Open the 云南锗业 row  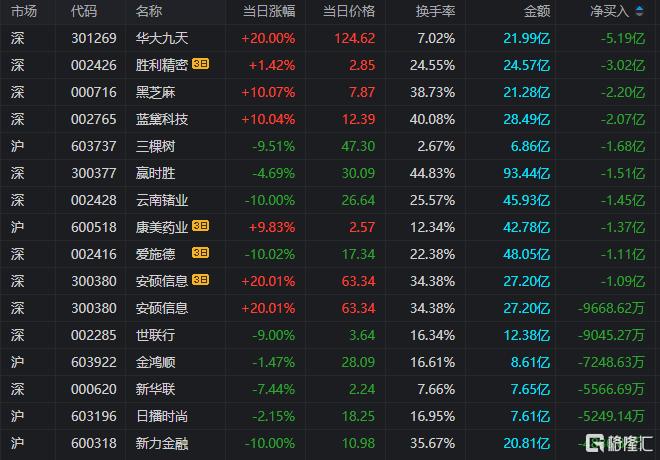pos(330,200)
